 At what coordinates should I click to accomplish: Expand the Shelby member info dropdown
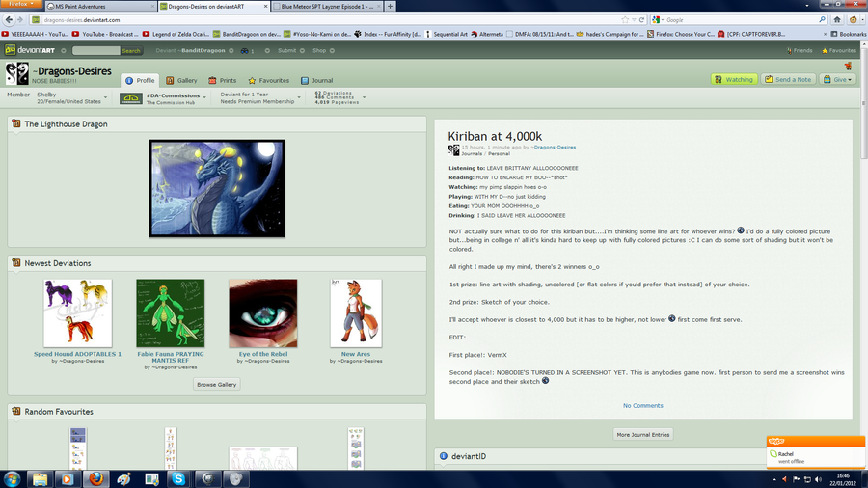pyautogui.click(x=105, y=98)
